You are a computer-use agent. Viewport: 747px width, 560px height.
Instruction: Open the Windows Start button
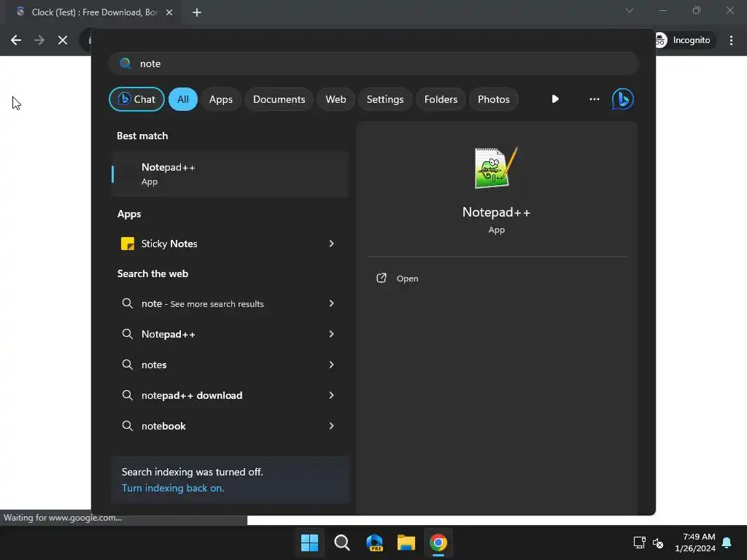pyautogui.click(x=309, y=542)
